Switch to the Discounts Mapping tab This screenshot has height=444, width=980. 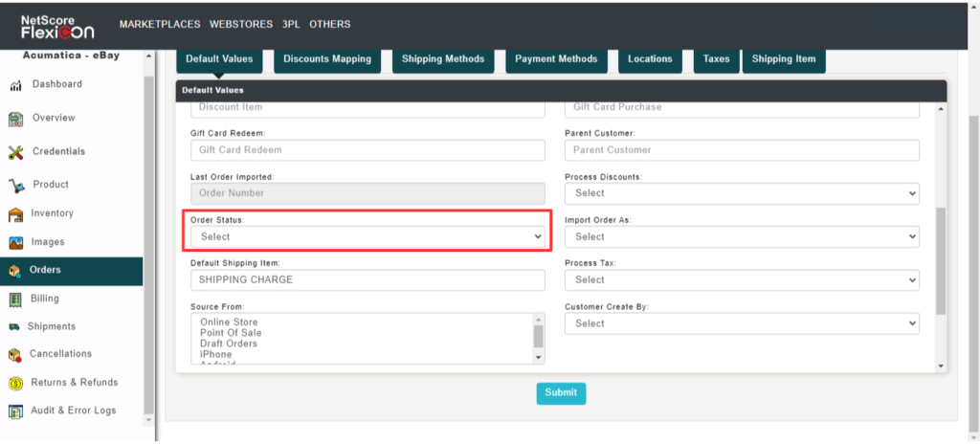[327, 59]
